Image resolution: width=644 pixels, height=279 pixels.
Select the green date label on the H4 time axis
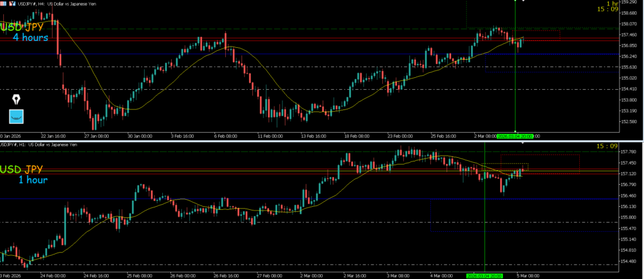point(514,136)
